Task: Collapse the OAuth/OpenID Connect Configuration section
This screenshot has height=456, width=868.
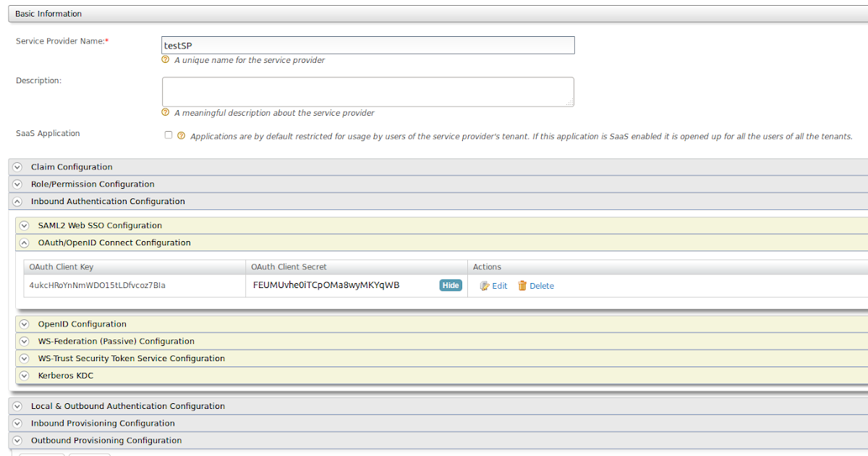Action: 24,242
